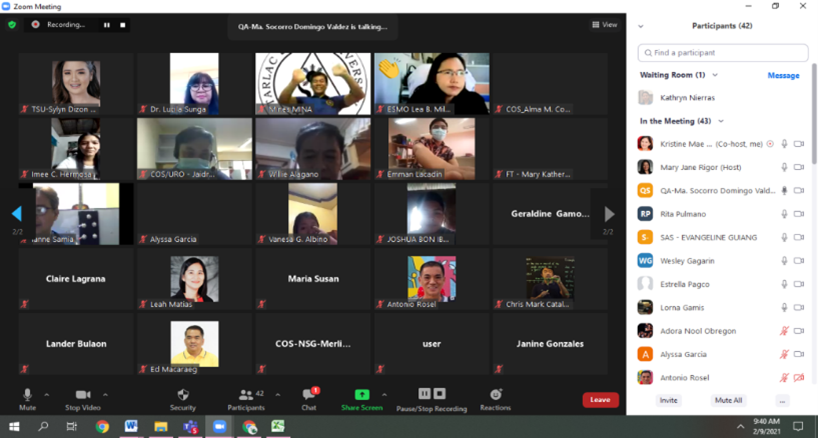Pause the recording in the bottom toolbar
Image resolution: width=818 pixels, height=438 pixels.
coord(425,394)
